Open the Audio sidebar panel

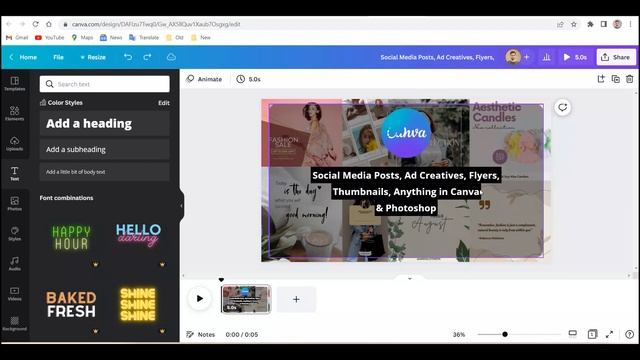[x=15, y=263]
